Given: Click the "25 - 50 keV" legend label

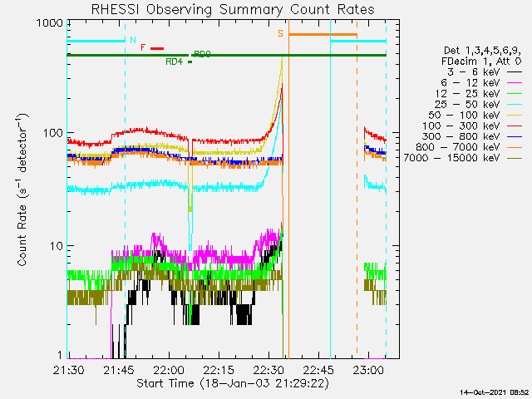Looking at the screenshot, I should [467, 104].
